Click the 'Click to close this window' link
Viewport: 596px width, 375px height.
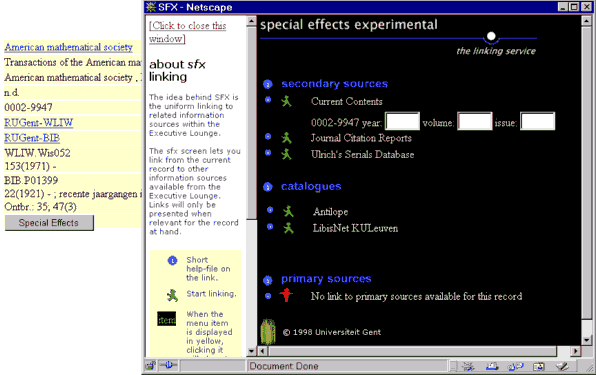click(x=187, y=32)
